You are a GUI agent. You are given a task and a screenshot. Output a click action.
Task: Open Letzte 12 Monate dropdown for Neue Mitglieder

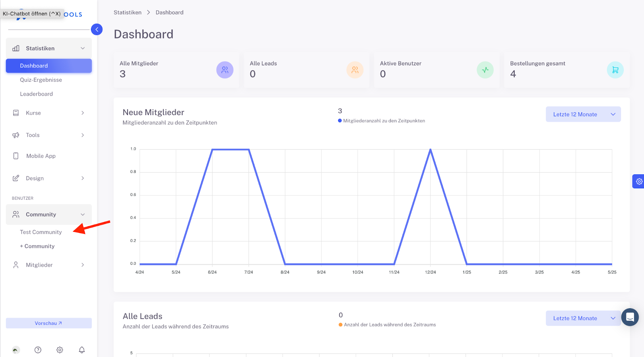(583, 114)
